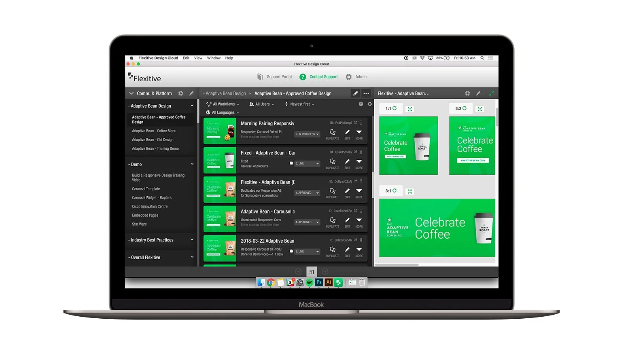Image resolution: width=628 pixels, height=364 pixels.
Task: Go to Adaptive Bean Design breadcrumb
Action: point(225,93)
